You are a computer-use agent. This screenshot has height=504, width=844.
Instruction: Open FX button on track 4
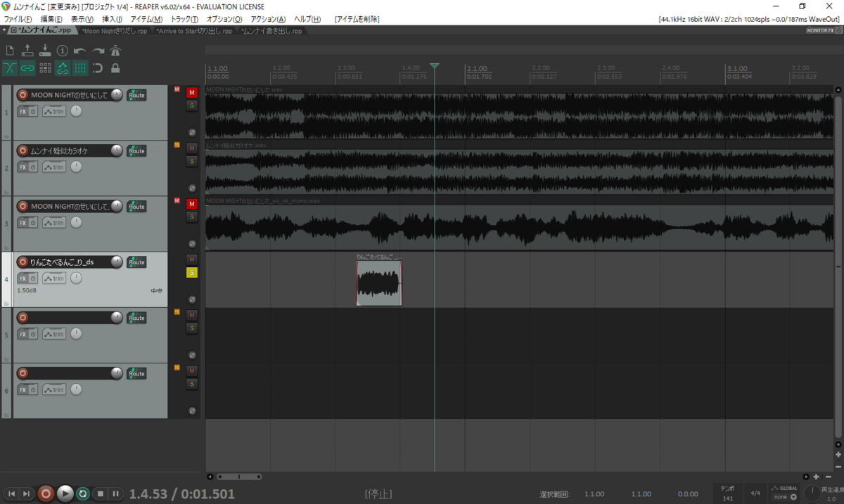(x=23, y=278)
